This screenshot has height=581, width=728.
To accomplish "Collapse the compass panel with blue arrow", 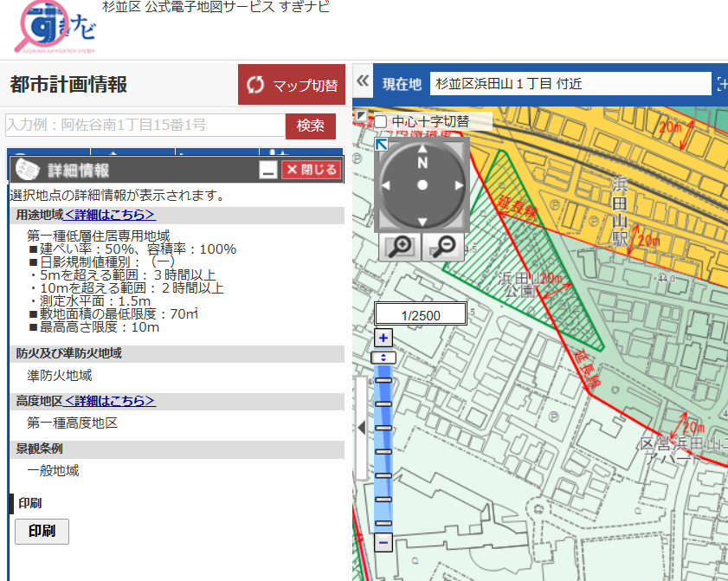I will [x=381, y=144].
